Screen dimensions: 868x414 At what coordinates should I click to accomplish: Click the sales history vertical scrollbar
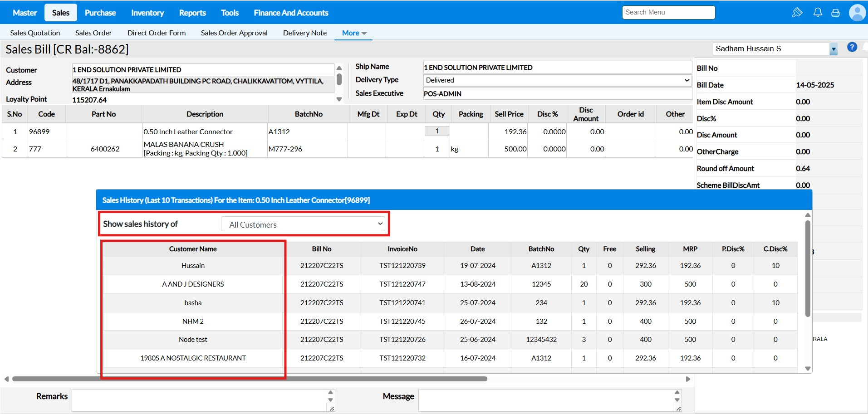click(808, 268)
